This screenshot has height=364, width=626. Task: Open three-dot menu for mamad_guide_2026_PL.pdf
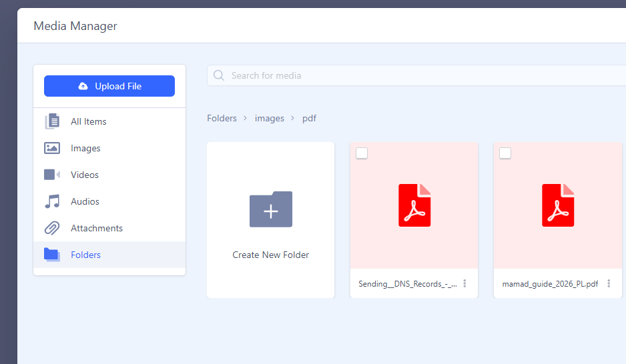[609, 283]
